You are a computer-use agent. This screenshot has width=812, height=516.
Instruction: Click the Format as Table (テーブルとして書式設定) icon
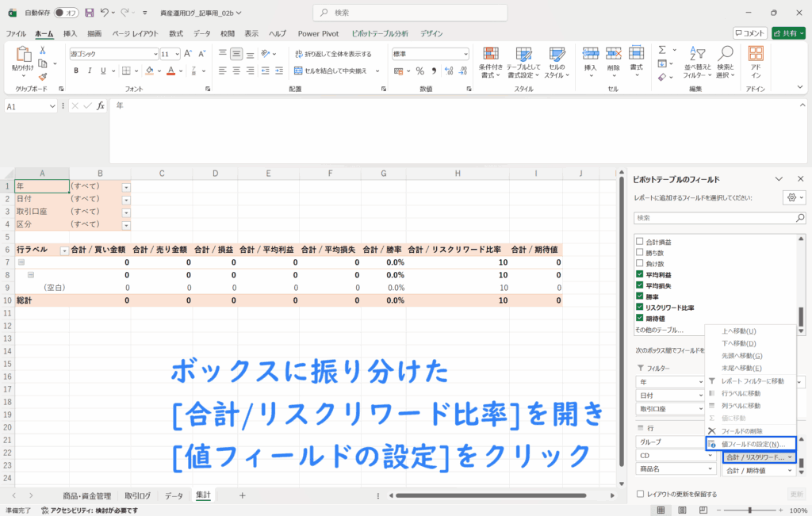tap(523, 55)
